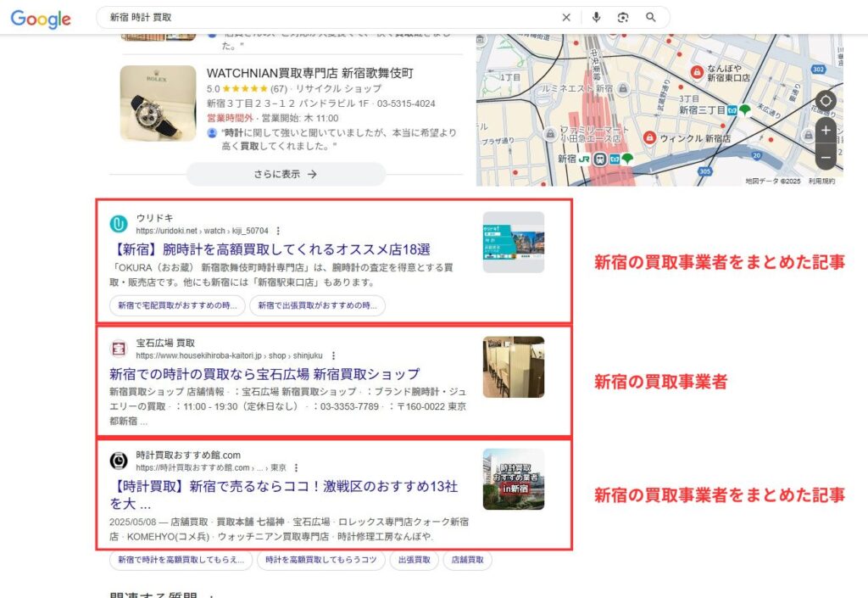The width and height of the screenshot is (868, 598).
Task: Click inside the search input field
Action: pos(254,17)
